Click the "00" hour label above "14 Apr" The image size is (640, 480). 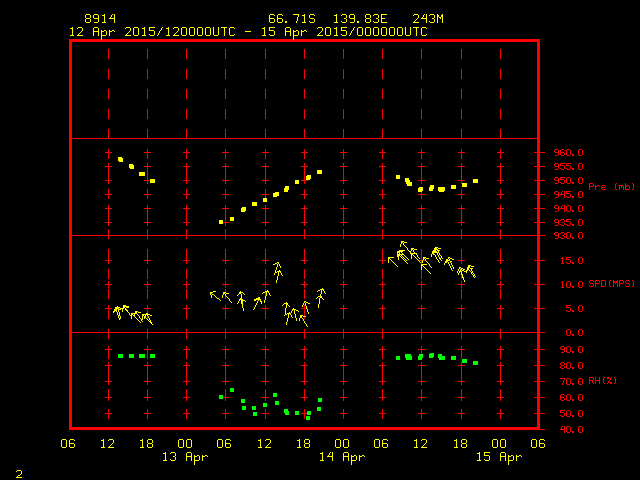tap(342, 444)
